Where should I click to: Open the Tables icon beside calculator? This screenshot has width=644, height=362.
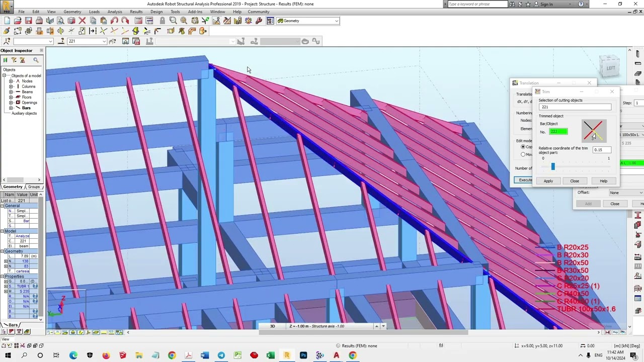[x=149, y=21]
